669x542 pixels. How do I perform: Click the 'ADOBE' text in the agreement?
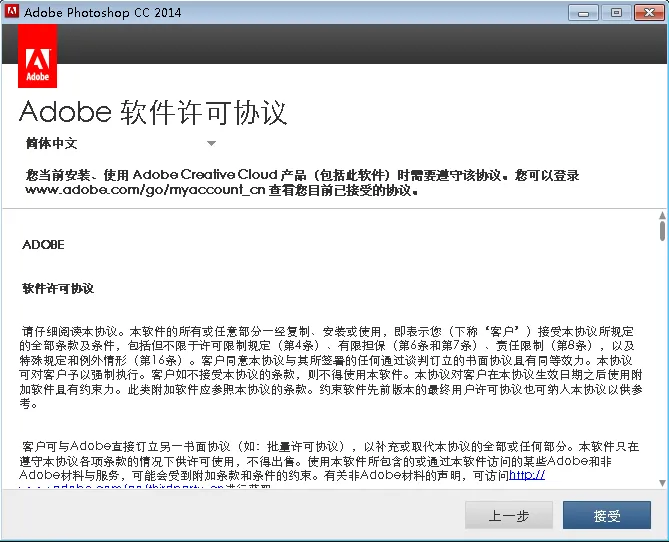(43, 245)
